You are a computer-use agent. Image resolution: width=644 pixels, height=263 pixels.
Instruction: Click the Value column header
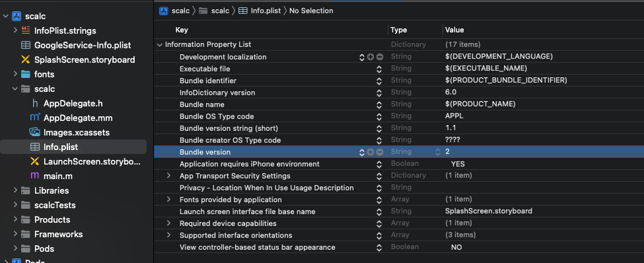click(454, 30)
